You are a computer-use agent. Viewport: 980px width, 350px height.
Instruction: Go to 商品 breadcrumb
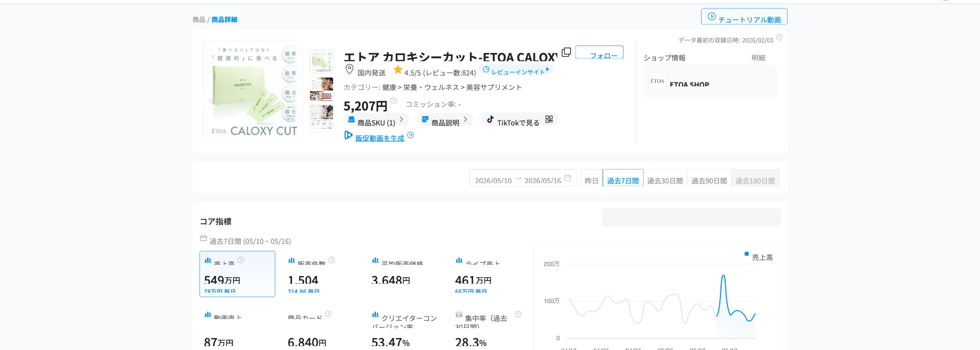click(199, 19)
